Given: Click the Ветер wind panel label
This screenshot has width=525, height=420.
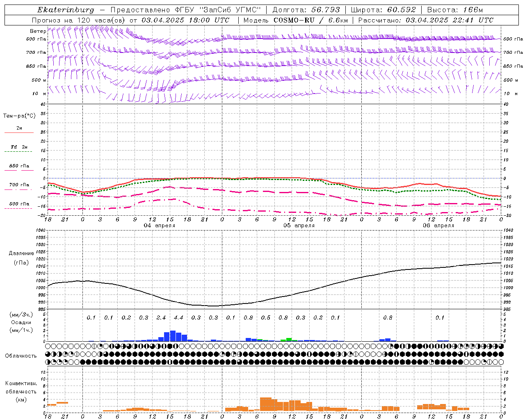Looking at the screenshot, I should point(38,31).
